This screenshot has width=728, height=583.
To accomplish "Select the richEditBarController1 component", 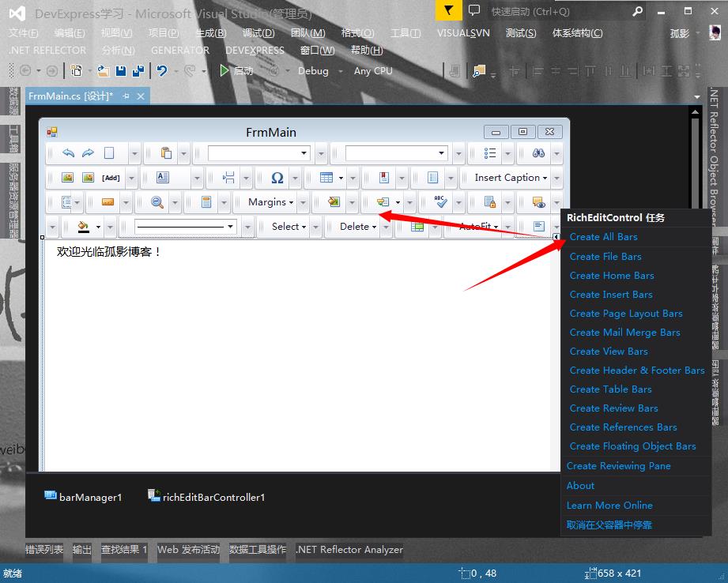I will point(206,497).
